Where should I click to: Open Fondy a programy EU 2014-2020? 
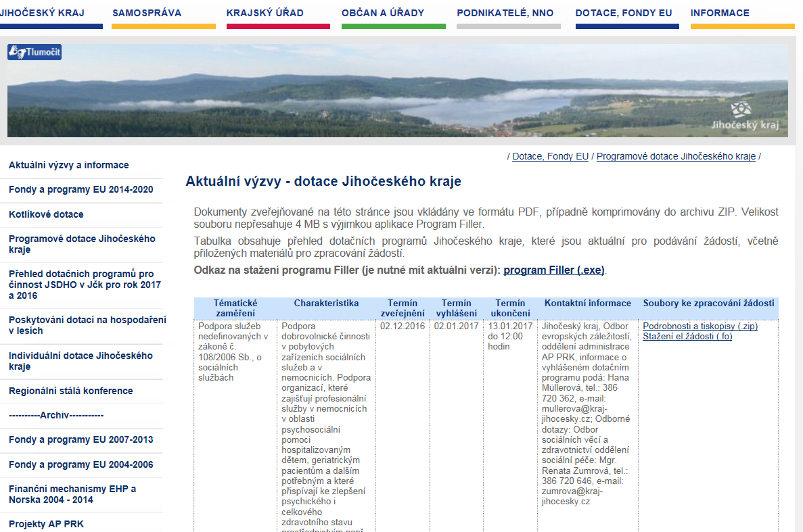(81, 190)
